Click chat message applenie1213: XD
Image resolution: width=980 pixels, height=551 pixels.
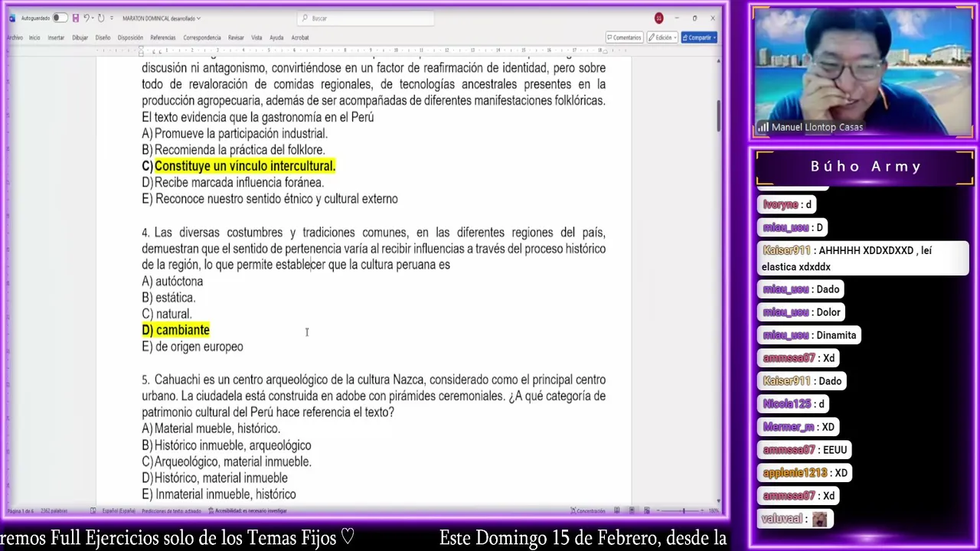tap(805, 473)
